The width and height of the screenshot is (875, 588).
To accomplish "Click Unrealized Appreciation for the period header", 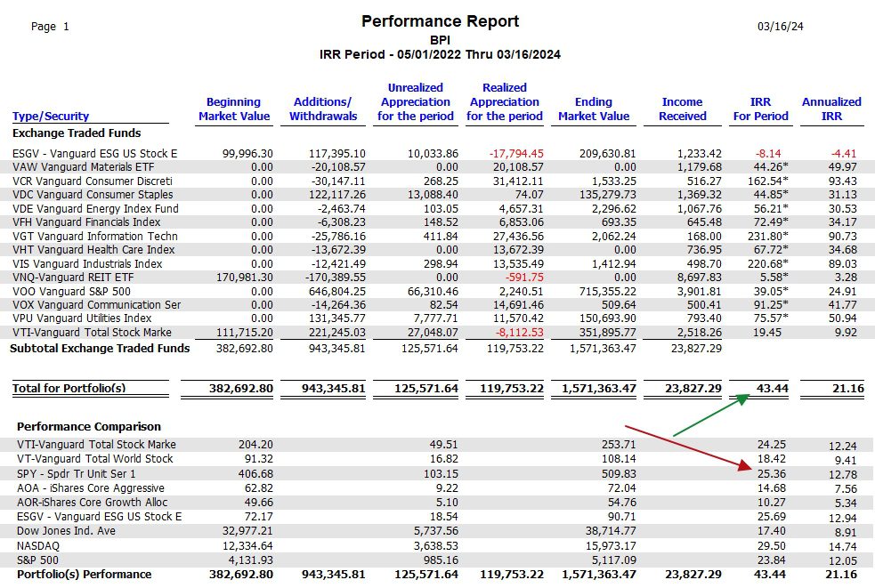I will click(415, 102).
